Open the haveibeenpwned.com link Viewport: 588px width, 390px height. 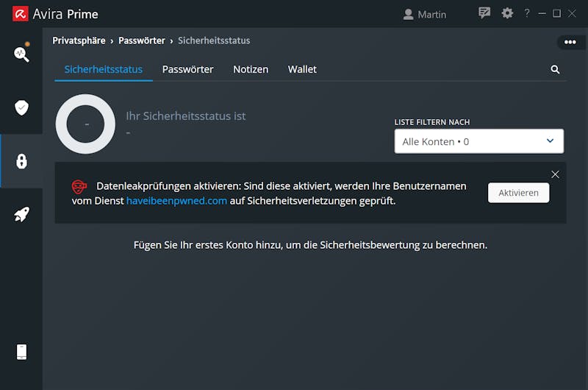pyautogui.click(x=176, y=201)
